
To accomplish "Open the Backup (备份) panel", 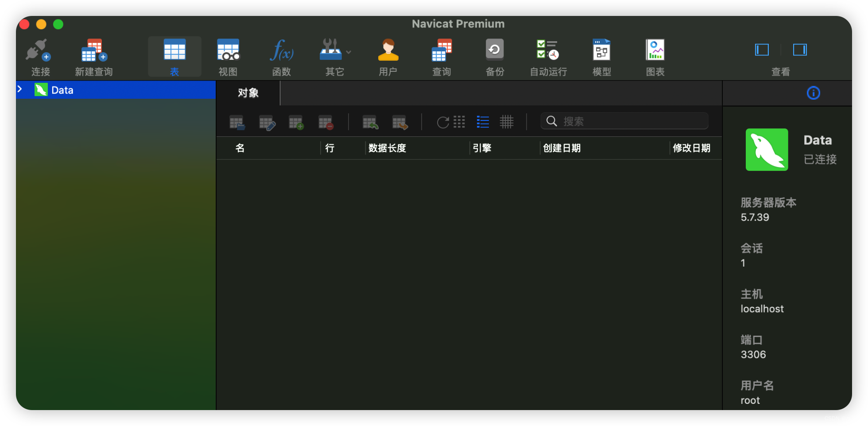I will click(x=495, y=55).
